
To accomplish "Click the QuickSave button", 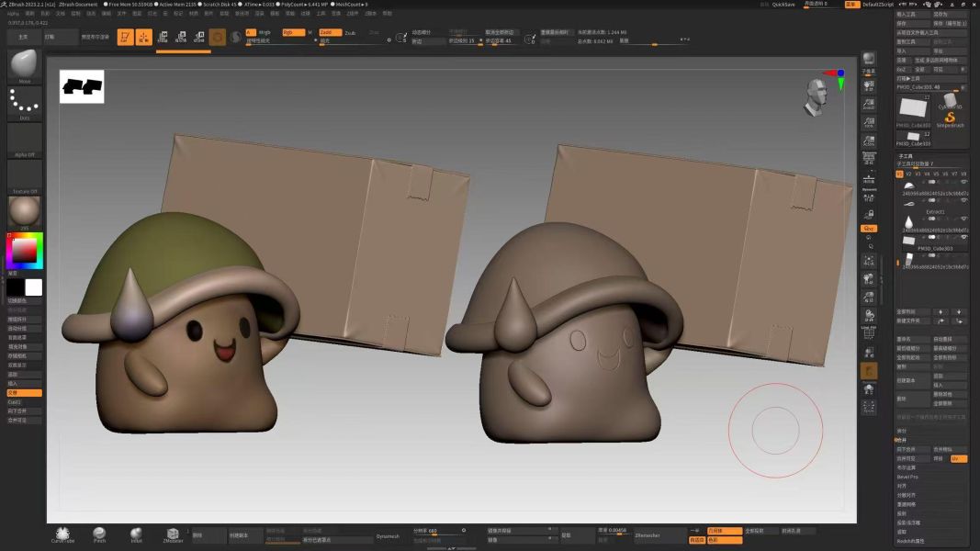I will 783,4.
